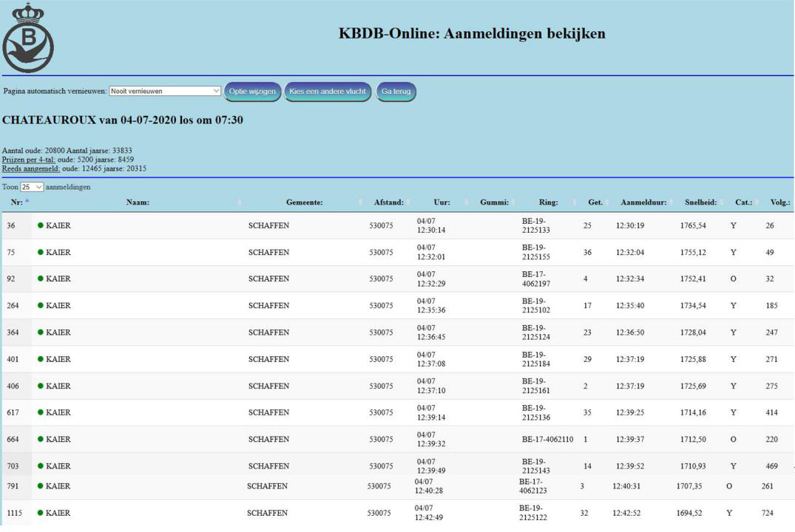
Task: Sort by Afstand column header
Action: click(x=388, y=202)
